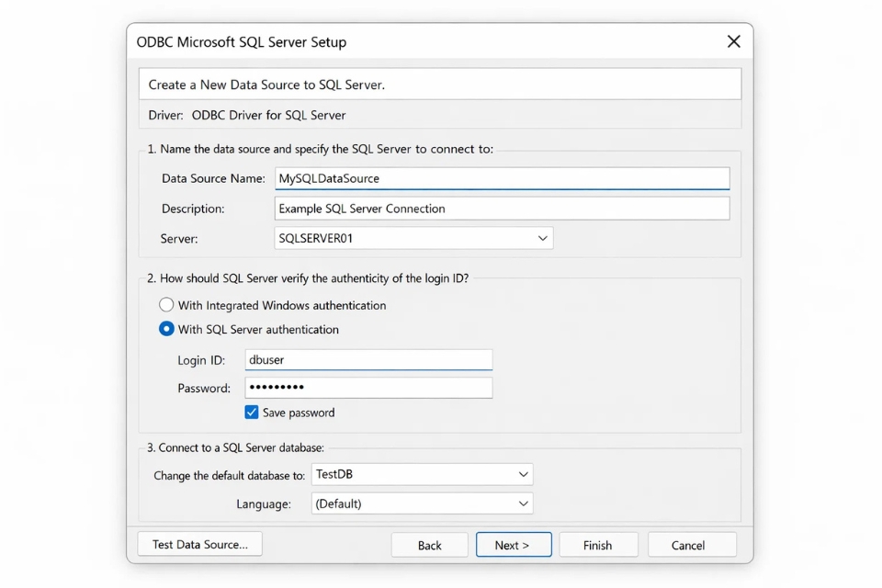
Task: Click inside the Login ID field
Action: tap(367, 359)
